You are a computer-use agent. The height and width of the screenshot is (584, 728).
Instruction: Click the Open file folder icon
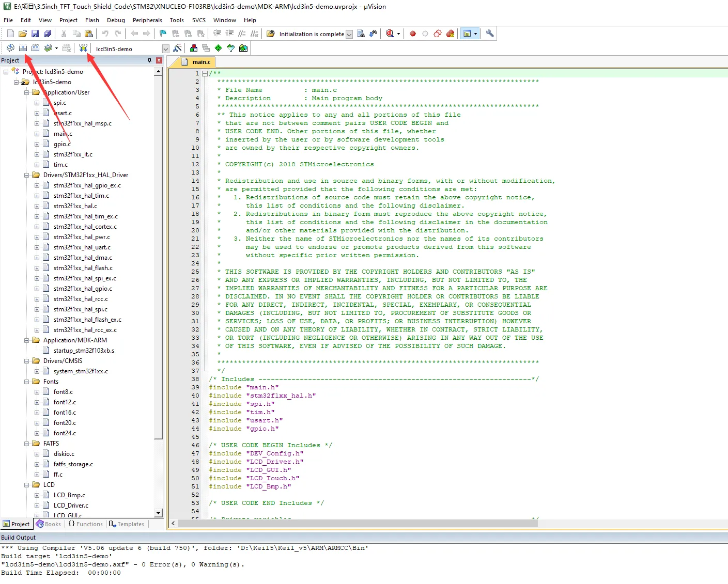click(x=23, y=34)
